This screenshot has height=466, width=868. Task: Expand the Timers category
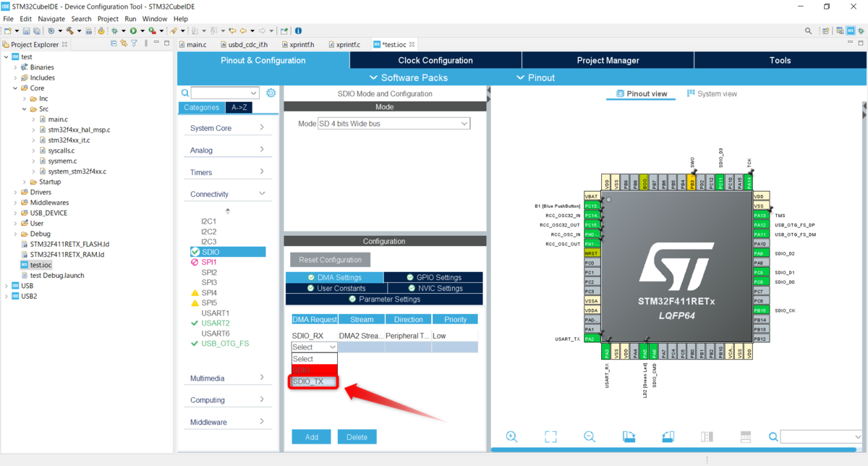(x=228, y=172)
